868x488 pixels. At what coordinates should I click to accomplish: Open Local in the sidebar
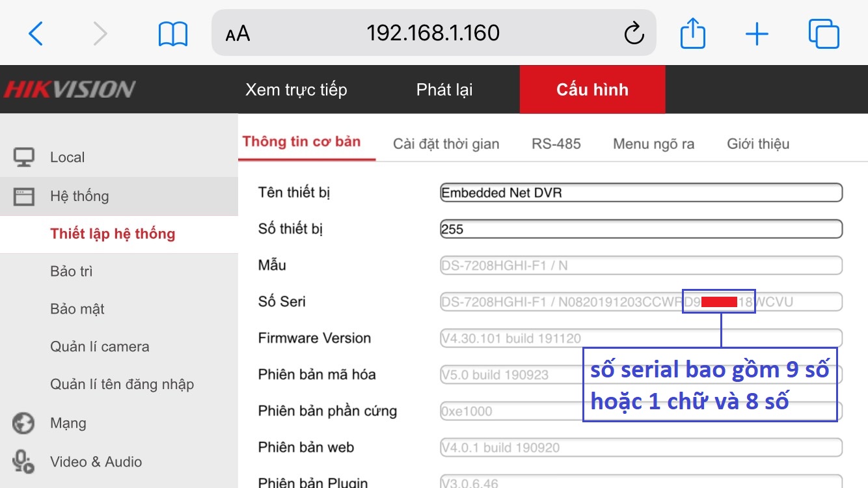coord(68,157)
